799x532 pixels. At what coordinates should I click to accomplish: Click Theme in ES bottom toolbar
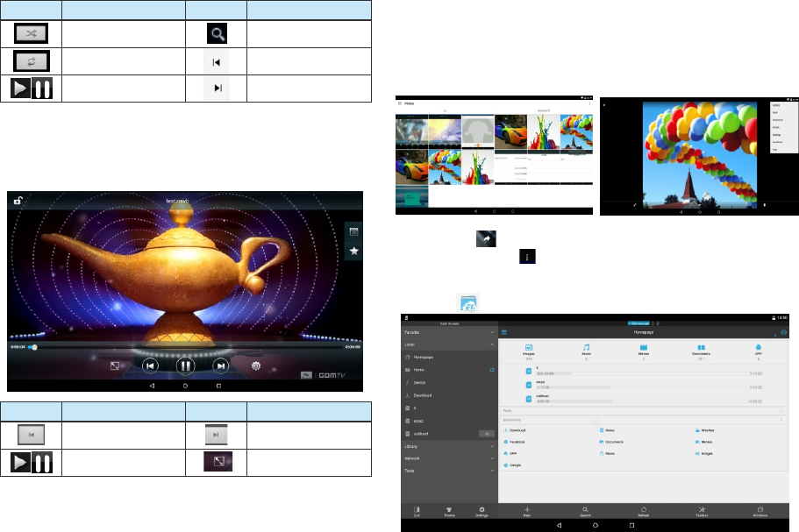[x=449, y=512]
